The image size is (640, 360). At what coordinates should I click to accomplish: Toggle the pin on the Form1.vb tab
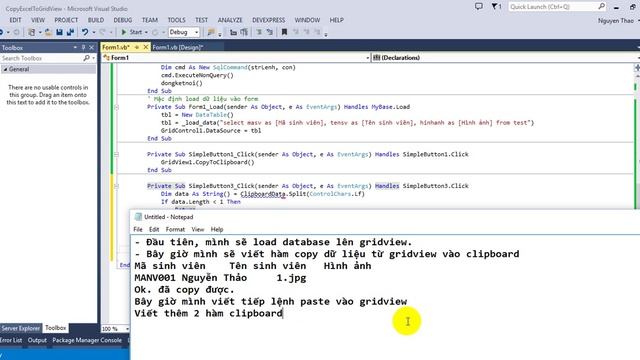pyautogui.click(x=137, y=47)
